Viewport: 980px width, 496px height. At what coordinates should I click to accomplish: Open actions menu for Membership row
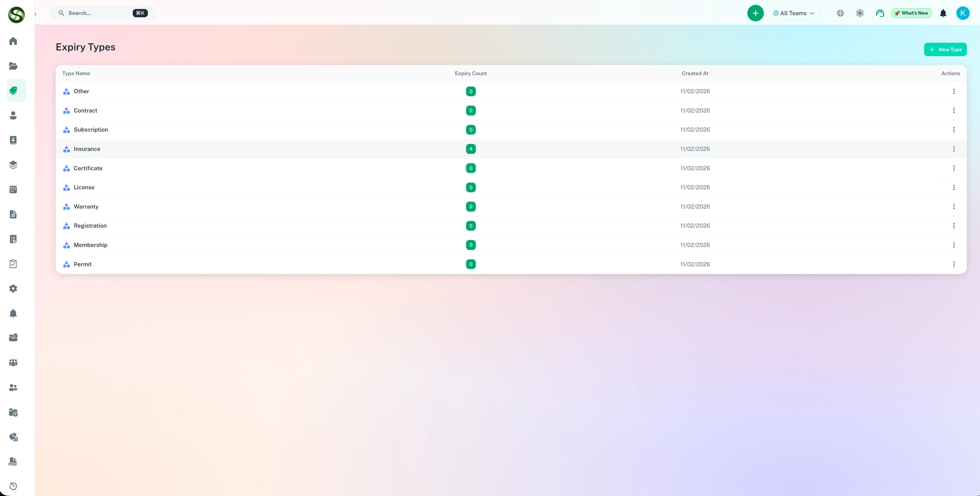(954, 245)
